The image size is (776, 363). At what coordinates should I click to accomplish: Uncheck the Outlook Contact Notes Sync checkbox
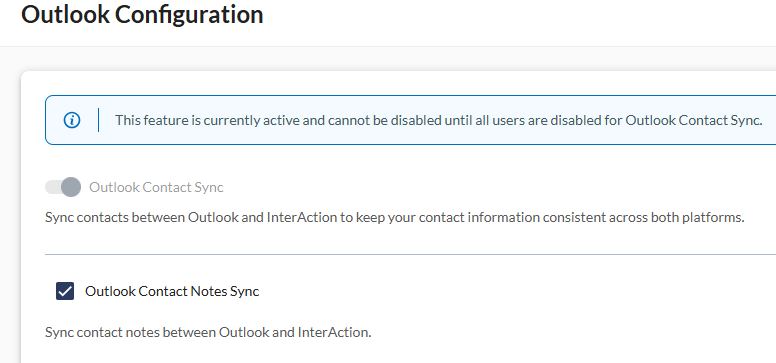[x=65, y=291]
